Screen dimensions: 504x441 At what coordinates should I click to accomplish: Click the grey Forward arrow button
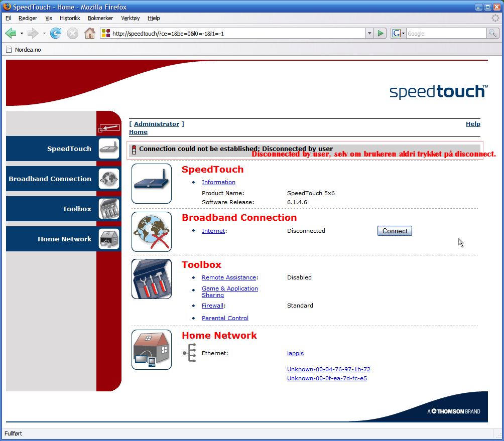[x=33, y=33]
